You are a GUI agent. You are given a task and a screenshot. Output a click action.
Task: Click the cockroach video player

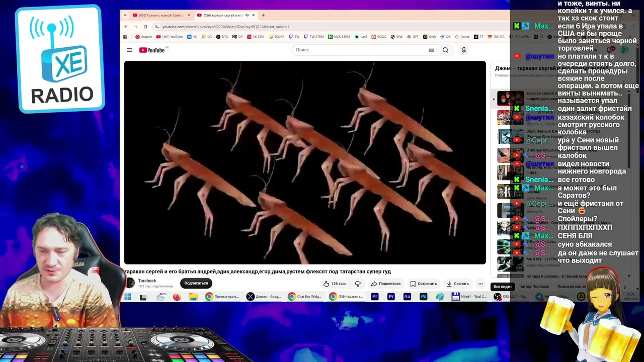[305, 162]
